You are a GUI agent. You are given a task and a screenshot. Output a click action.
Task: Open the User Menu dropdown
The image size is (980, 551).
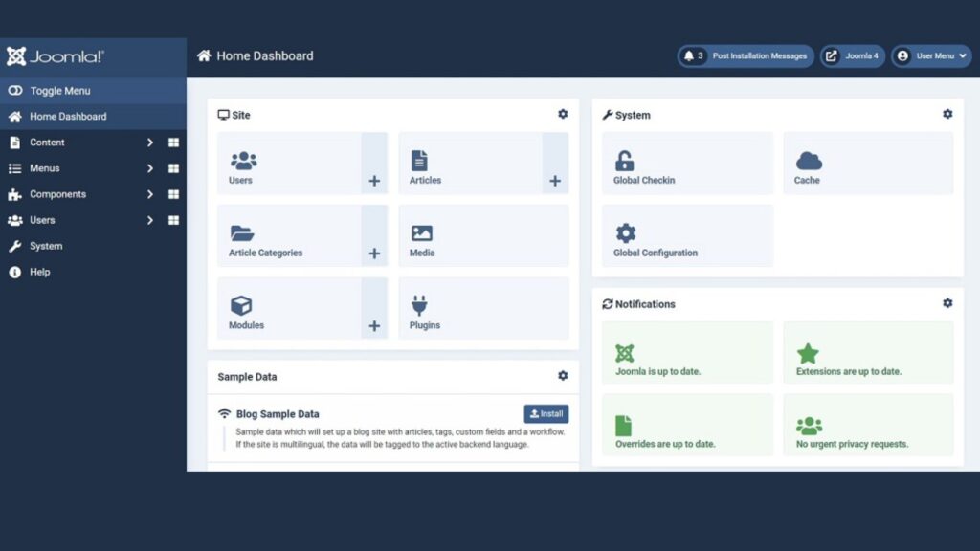[x=931, y=56]
